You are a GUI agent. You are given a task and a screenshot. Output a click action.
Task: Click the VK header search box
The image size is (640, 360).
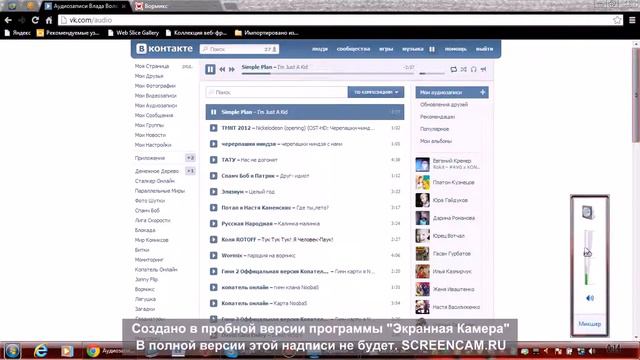239,49
